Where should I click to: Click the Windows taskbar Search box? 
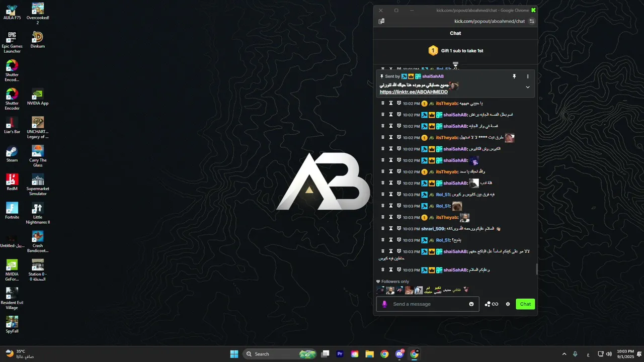click(x=280, y=354)
